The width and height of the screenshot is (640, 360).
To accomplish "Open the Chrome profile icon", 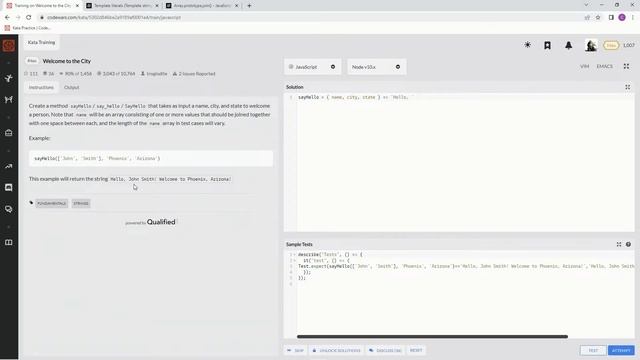I will pos(622,17).
